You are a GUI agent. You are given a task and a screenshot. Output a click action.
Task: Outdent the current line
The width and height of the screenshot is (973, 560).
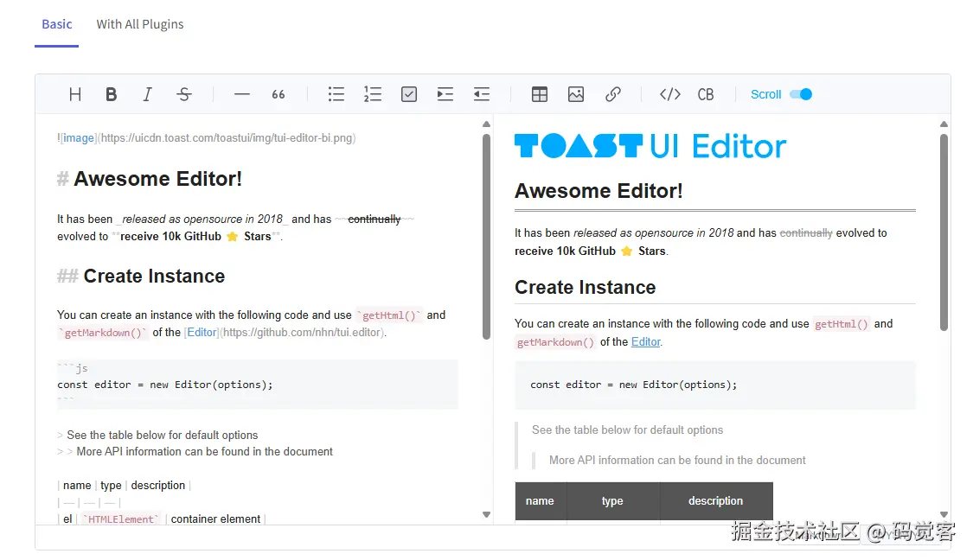pyautogui.click(x=482, y=94)
